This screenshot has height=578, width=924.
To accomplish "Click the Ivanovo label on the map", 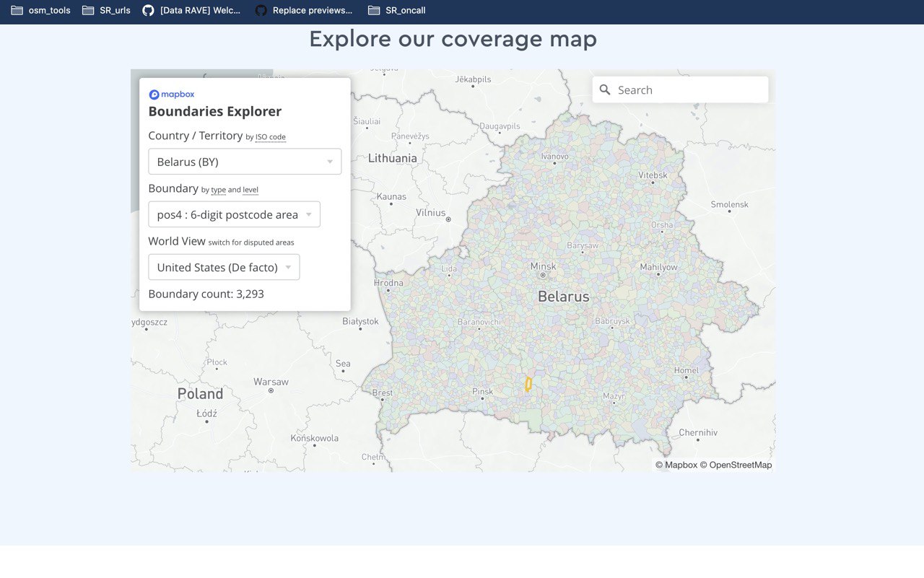I will 555,156.
